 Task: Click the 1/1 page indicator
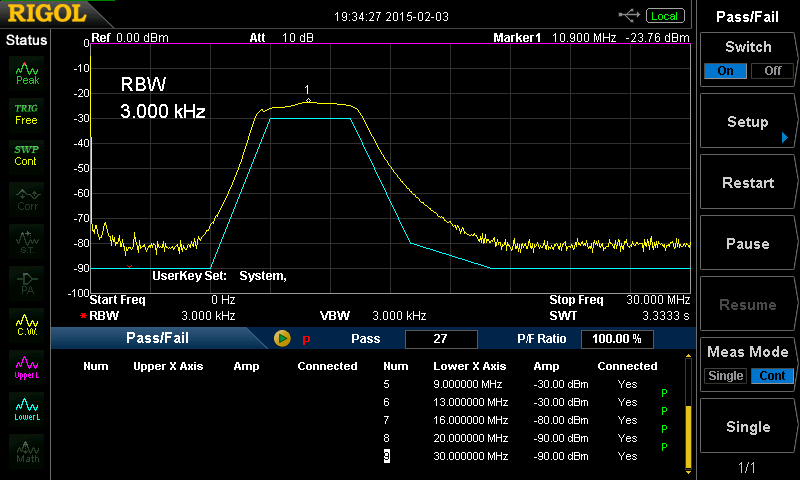pos(747,467)
